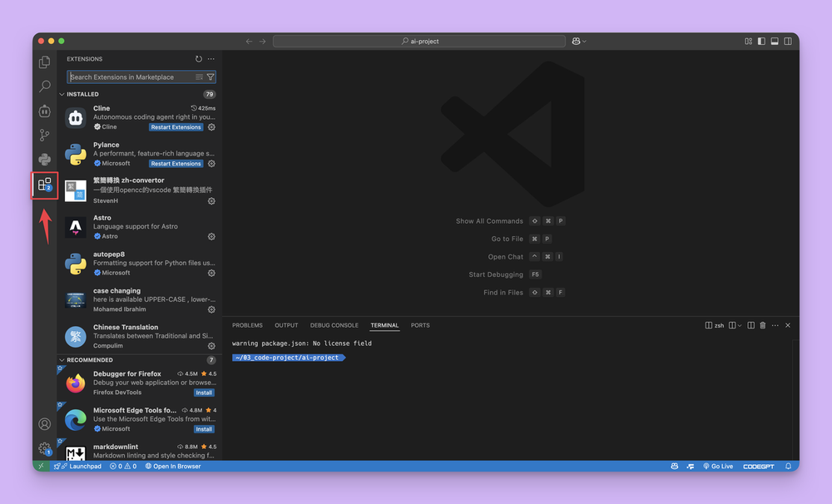Viewport: 832px width, 504px height.
Task: Toggle the secondary side bar visibility
Action: point(786,41)
